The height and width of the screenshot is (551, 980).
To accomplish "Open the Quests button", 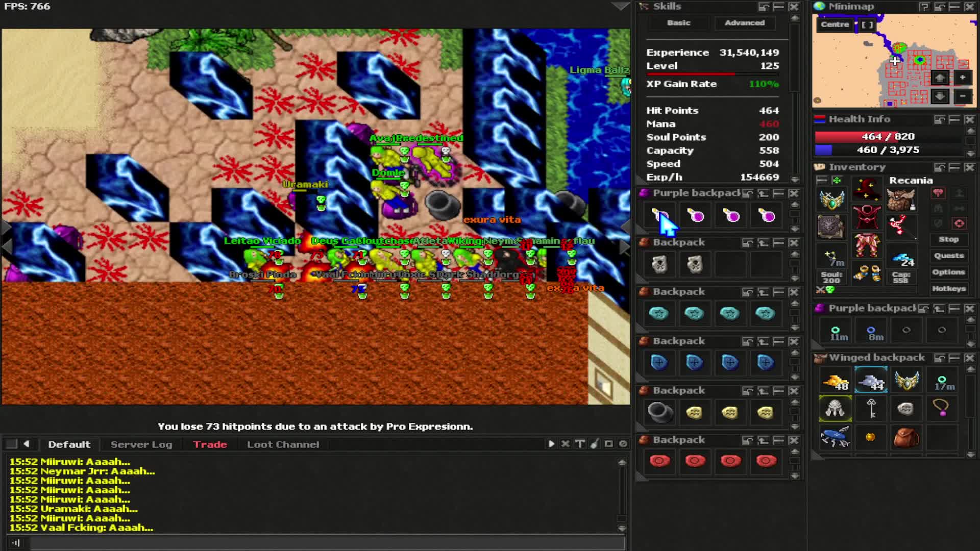I will click(948, 256).
